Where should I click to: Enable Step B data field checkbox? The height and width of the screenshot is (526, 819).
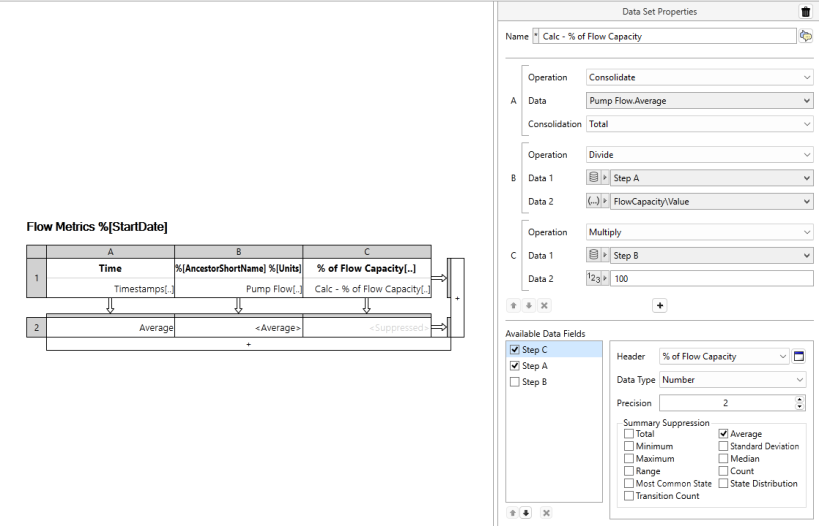coord(514,382)
